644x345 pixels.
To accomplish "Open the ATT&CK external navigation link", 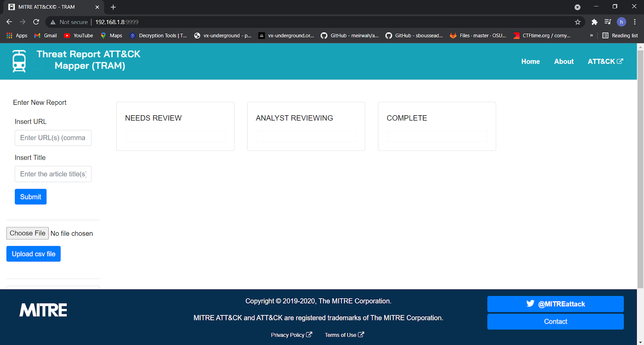I will point(605,62).
